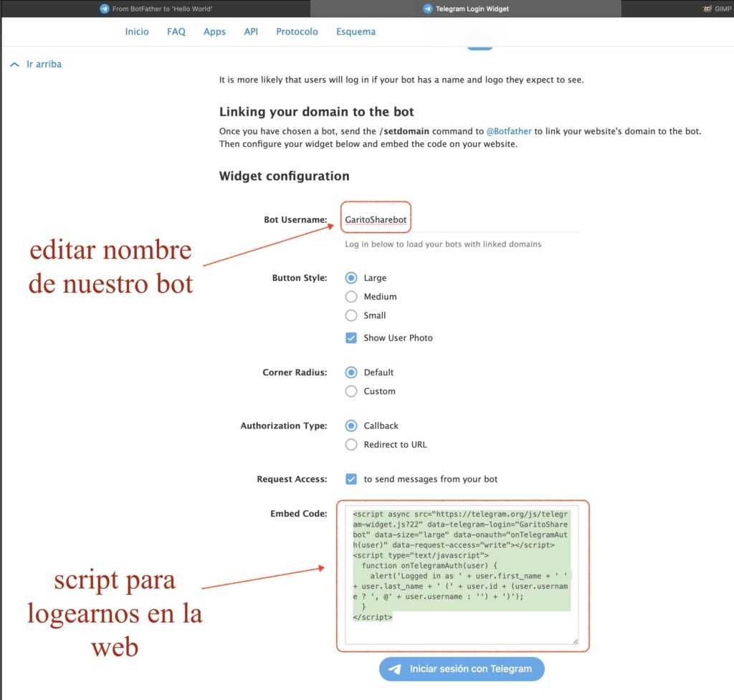Open the FAQ navigation link
The height and width of the screenshot is (700, 734).
tap(176, 32)
